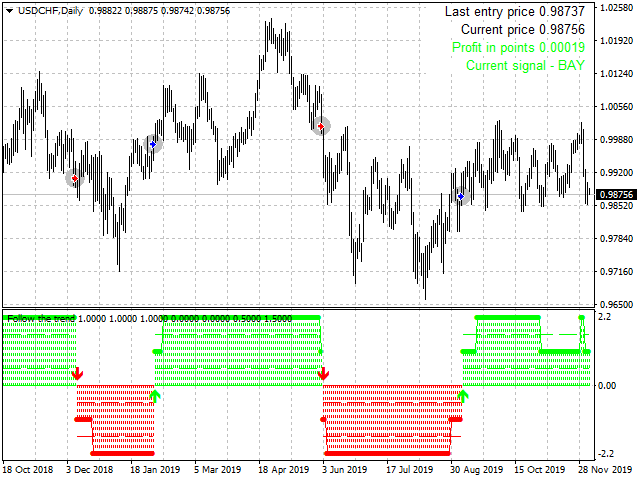This screenshot has height=480, width=640.
Task: Click the indicator scale value 2.2
Action: tap(604, 317)
